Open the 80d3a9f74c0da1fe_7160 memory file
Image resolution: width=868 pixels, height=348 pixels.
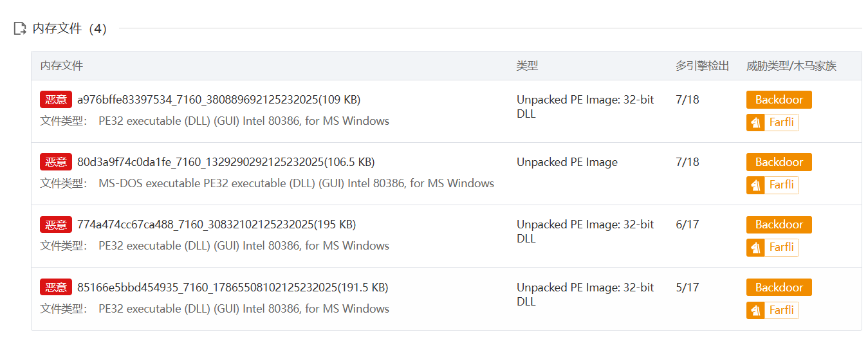point(226,162)
